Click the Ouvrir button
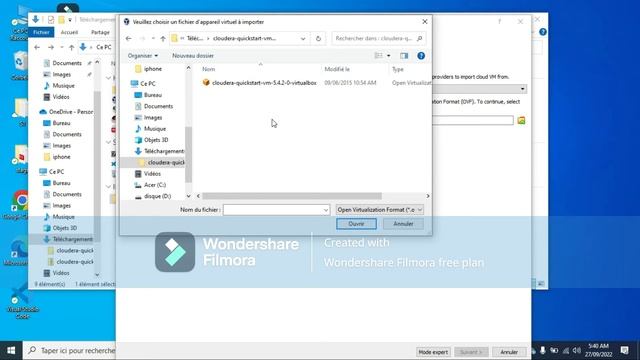Viewport: 640px width, 360px height. tap(356, 224)
